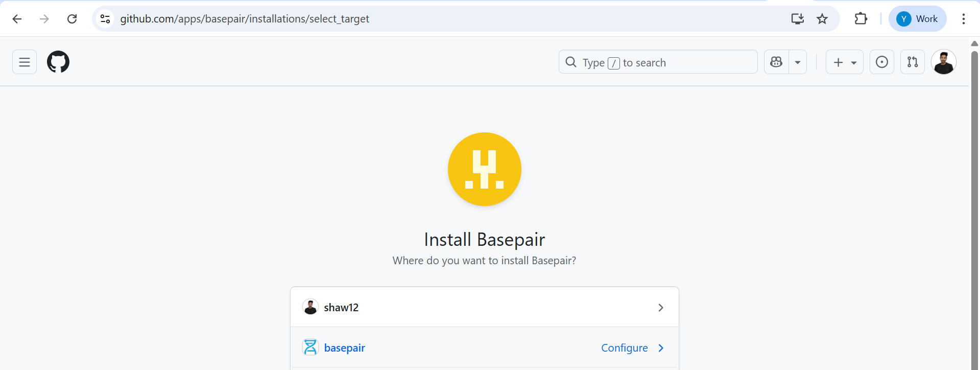Image resolution: width=980 pixels, height=370 pixels.
Task: Click the Configure link for basepair
Action: (625, 348)
